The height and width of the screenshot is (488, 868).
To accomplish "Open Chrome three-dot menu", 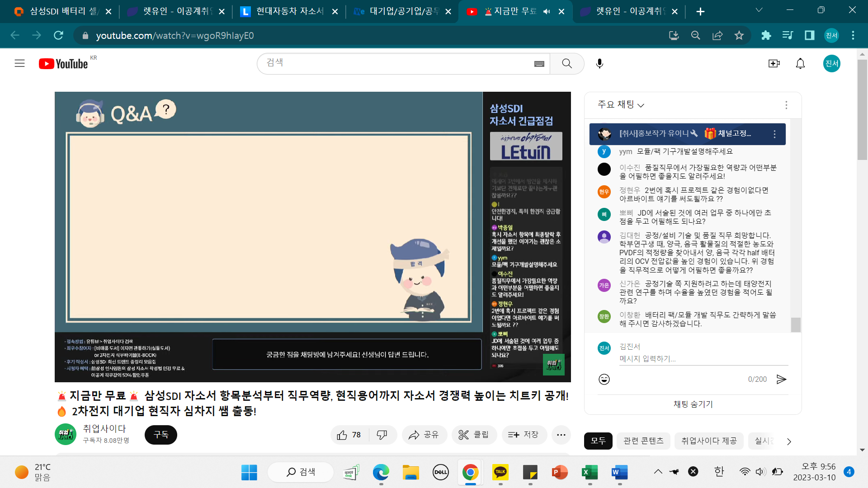I will 853,35.
